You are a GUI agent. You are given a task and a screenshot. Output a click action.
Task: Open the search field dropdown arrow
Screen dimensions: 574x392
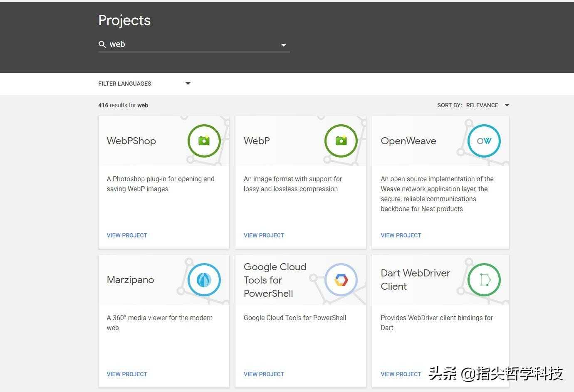[x=284, y=45]
